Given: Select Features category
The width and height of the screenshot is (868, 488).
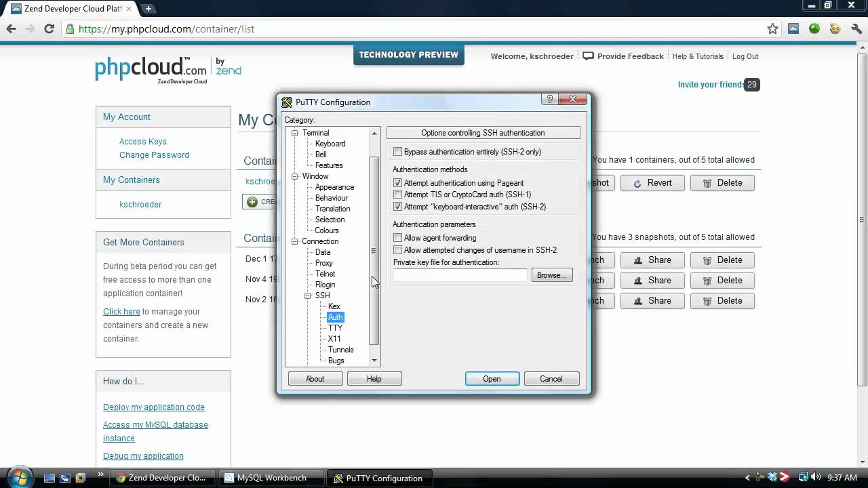Looking at the screenshot, I should [329, 165].
